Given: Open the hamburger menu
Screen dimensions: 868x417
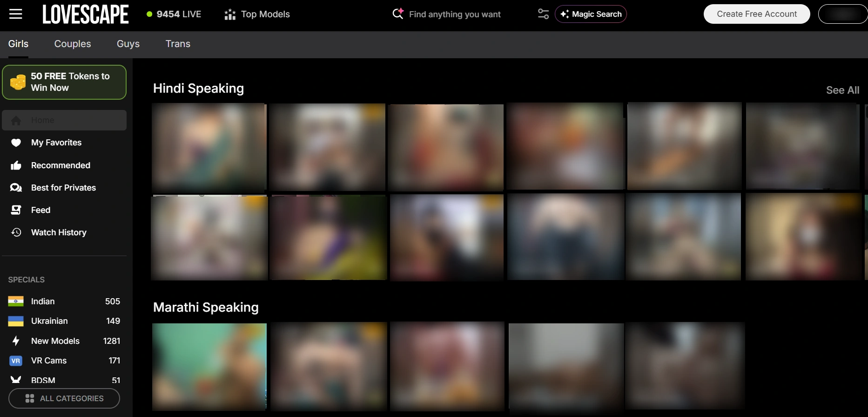Looking at the screenshot, I should [16, 14].
